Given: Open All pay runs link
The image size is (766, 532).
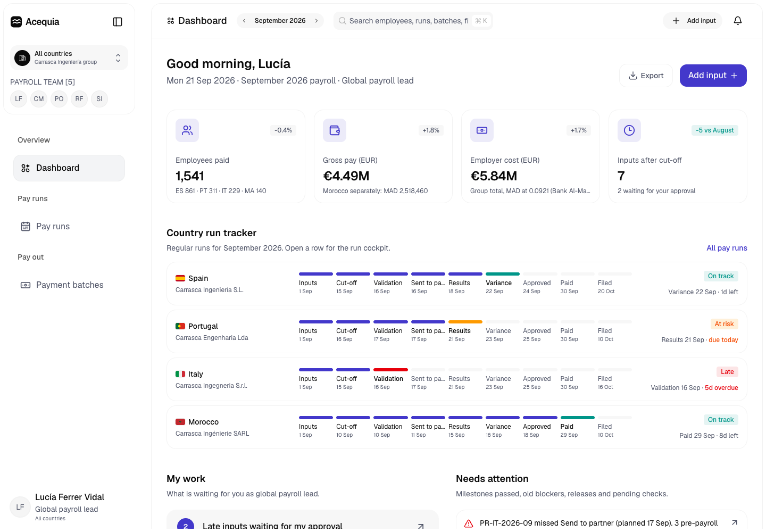Looking at the screenshot, I should pyautogui.click(x=727, y=248).
